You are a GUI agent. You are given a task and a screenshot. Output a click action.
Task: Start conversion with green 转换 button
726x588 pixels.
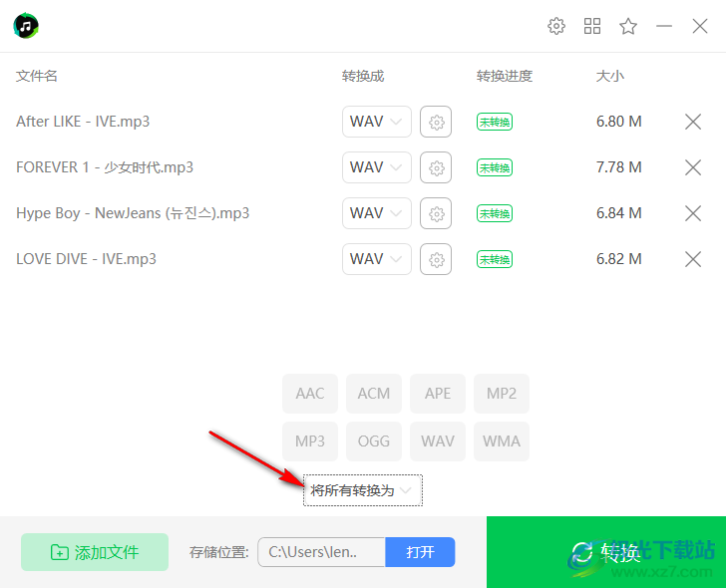pyautogui.click(x=606, y=552)
